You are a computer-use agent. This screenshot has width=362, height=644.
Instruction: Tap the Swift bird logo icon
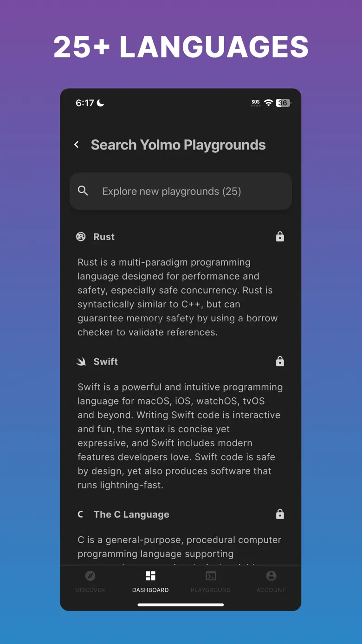81,362
